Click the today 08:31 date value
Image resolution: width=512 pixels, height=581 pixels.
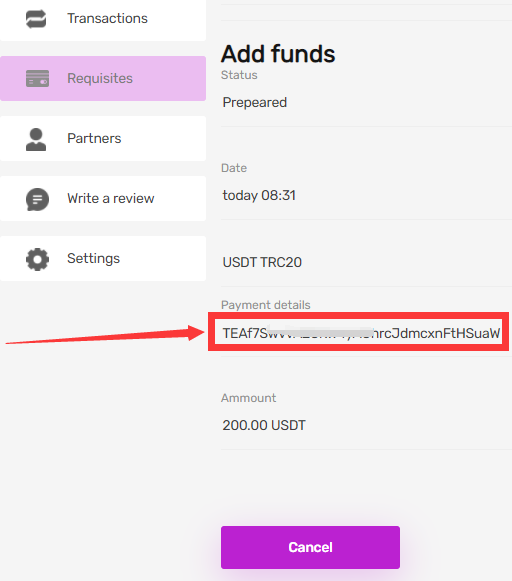pyautogui.click(x=259, y=195)
